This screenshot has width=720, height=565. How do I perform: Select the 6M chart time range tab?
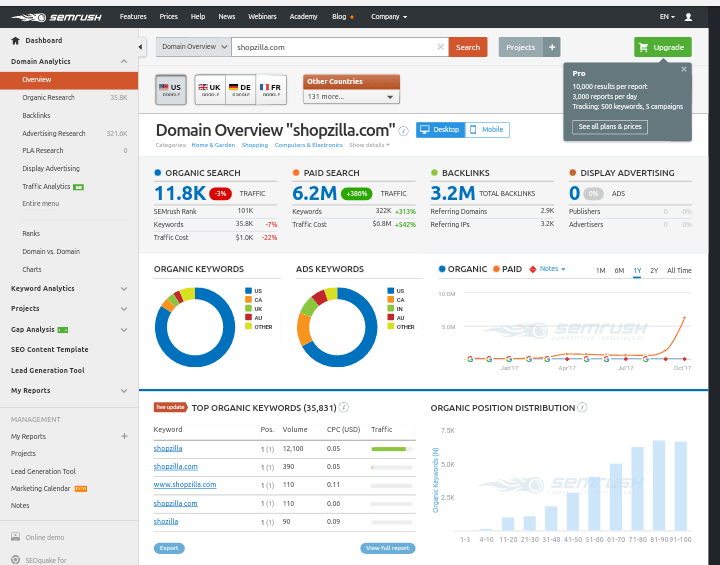[619, 270]
